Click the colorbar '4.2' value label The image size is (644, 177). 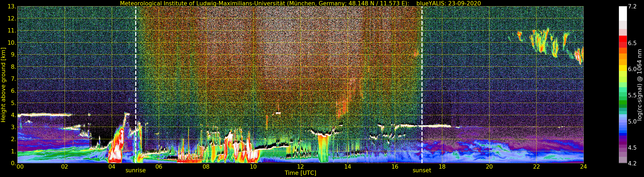coord(632,163)
